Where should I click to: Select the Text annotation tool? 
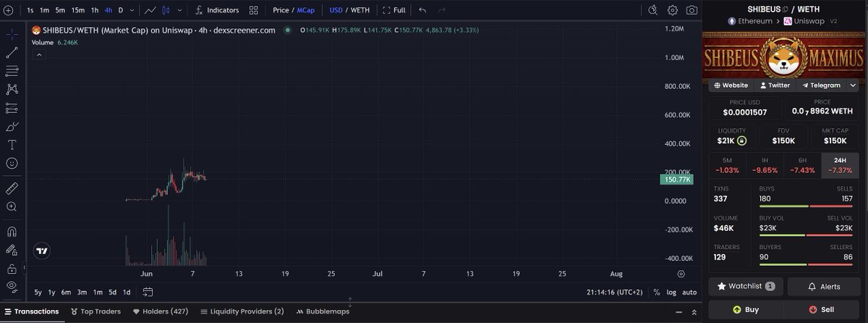(12, 145)
